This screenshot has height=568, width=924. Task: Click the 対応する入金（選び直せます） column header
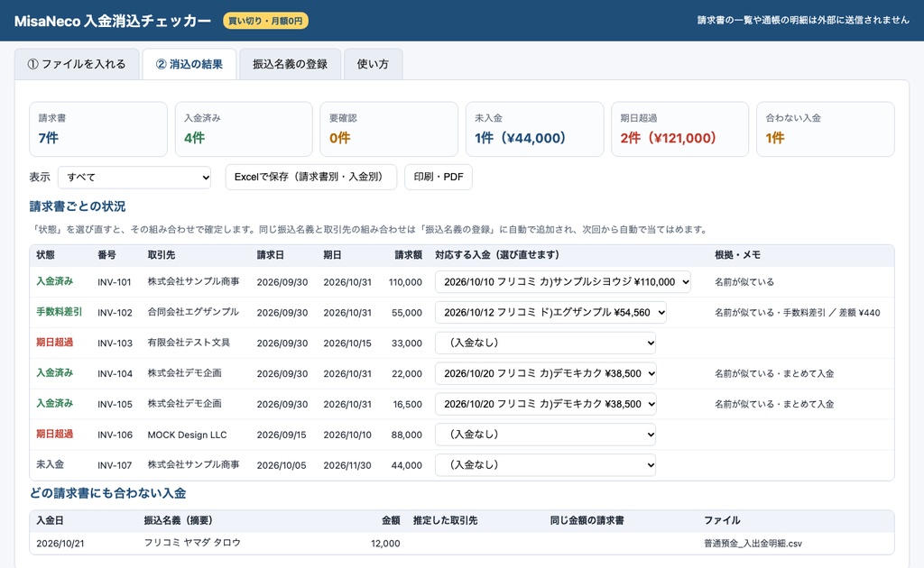coord(497,255)
